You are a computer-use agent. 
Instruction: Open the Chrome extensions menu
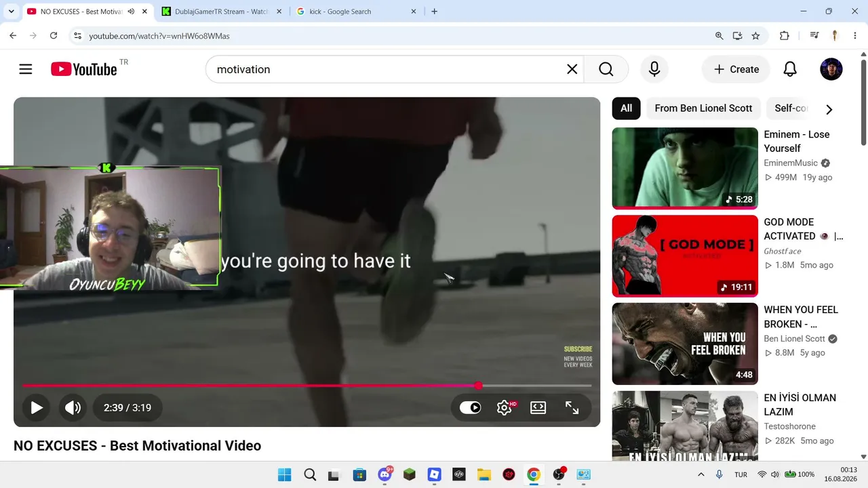tap(785, 36)
